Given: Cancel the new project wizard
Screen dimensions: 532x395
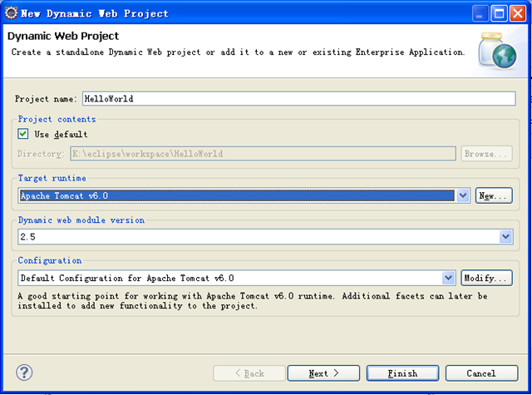Looking at the screenshot, I should point(481,373).
